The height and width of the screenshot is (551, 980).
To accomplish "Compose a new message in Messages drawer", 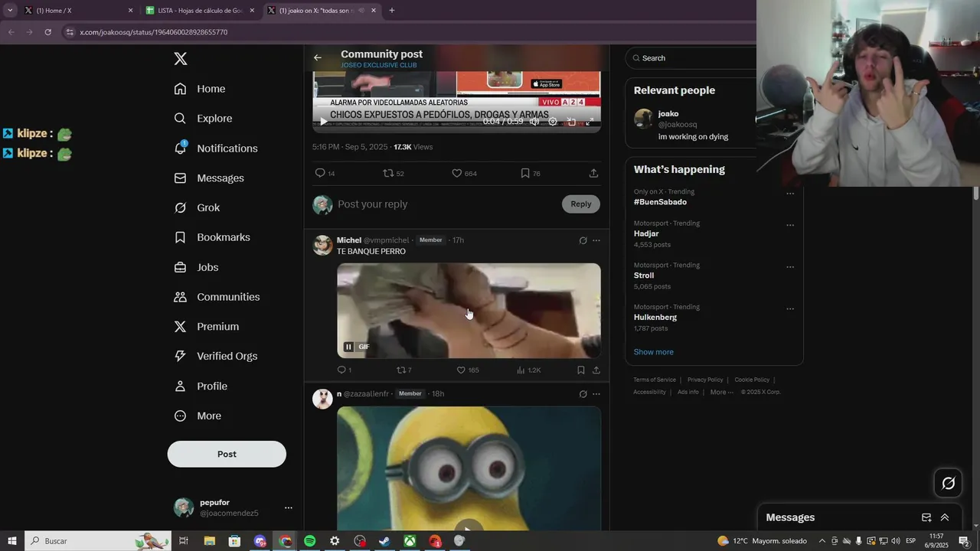I will 926,517.
